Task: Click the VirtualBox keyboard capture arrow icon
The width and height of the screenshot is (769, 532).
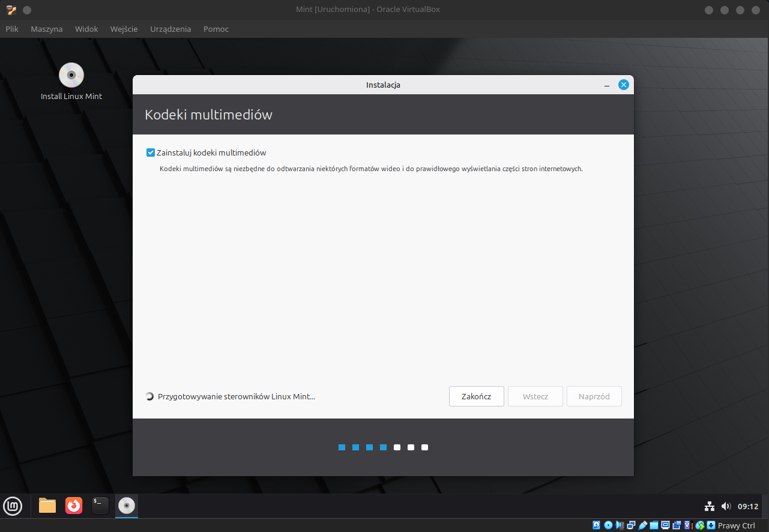Action: (711, 525)
